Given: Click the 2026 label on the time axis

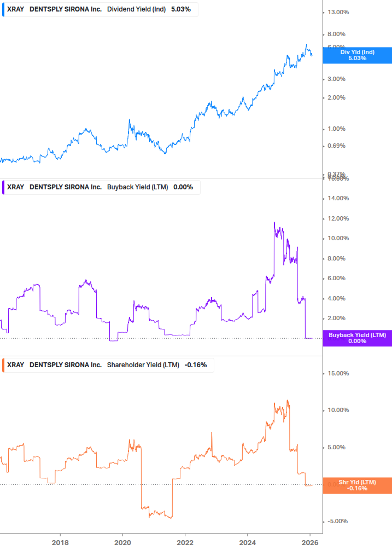Looking at the screenshot, I should [x=310, y=543].
